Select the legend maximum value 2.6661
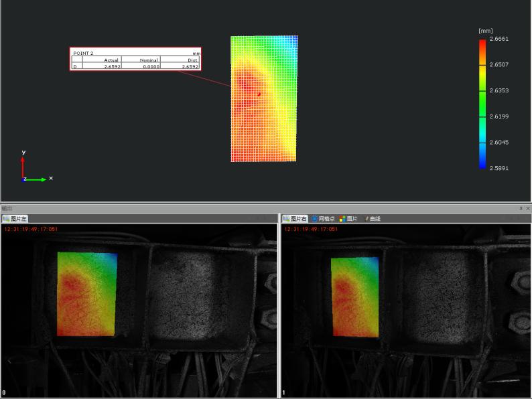 (499, 39)
